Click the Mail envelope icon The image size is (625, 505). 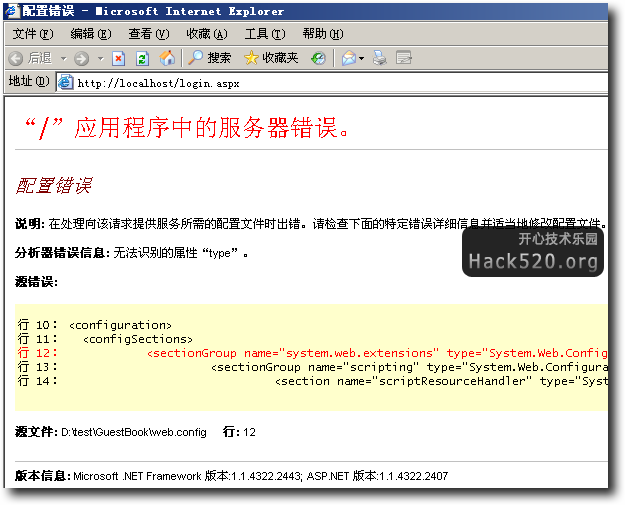[x=349, y=59]
